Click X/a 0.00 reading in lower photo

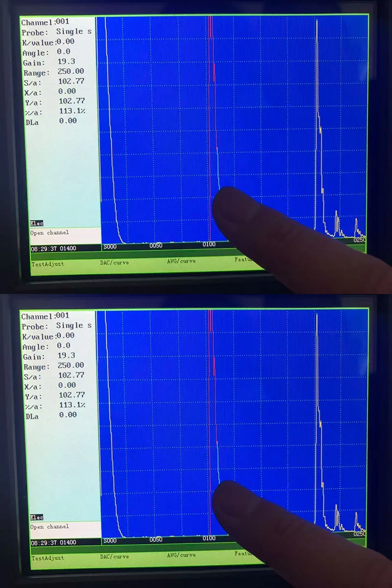point(50,386)
